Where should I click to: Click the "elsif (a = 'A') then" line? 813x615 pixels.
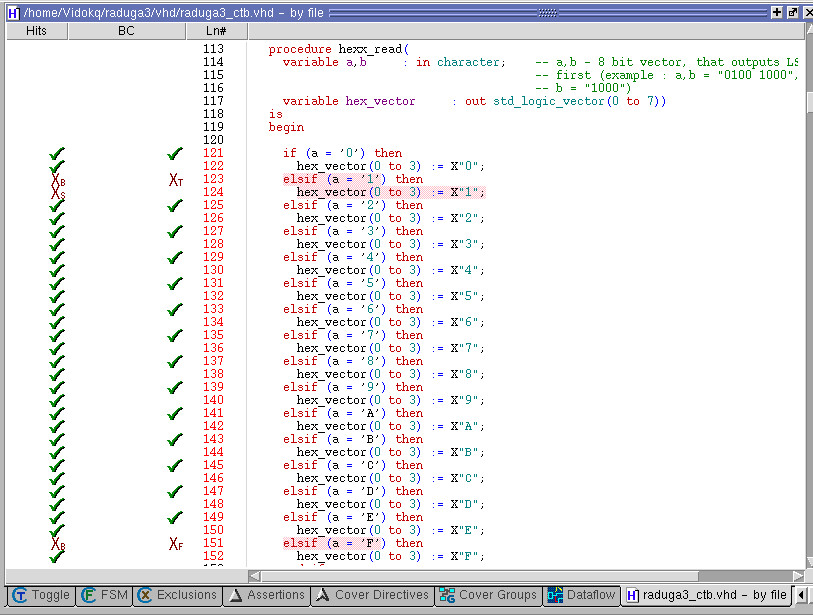(353, 413)
